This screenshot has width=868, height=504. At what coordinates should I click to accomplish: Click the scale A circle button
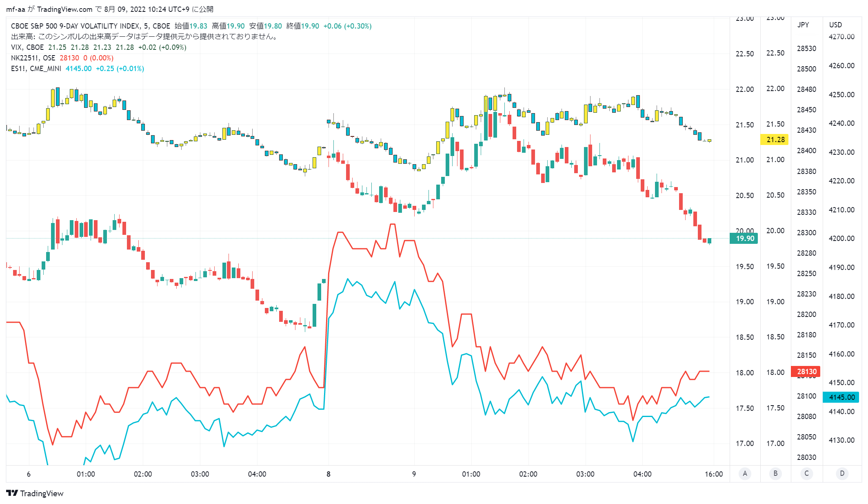[745, 473]
